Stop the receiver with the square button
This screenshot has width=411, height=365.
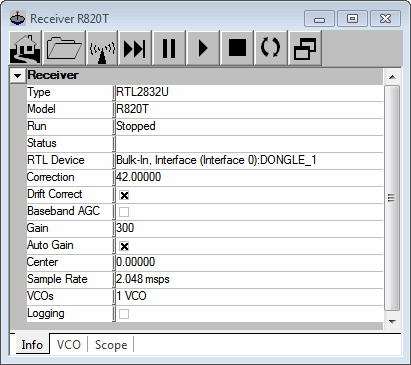click(237, 48)
